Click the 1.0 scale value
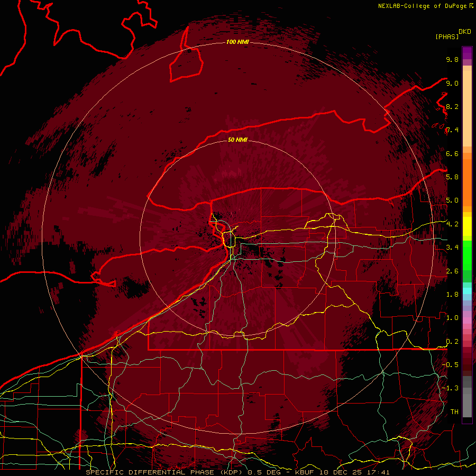 (452, 317)
